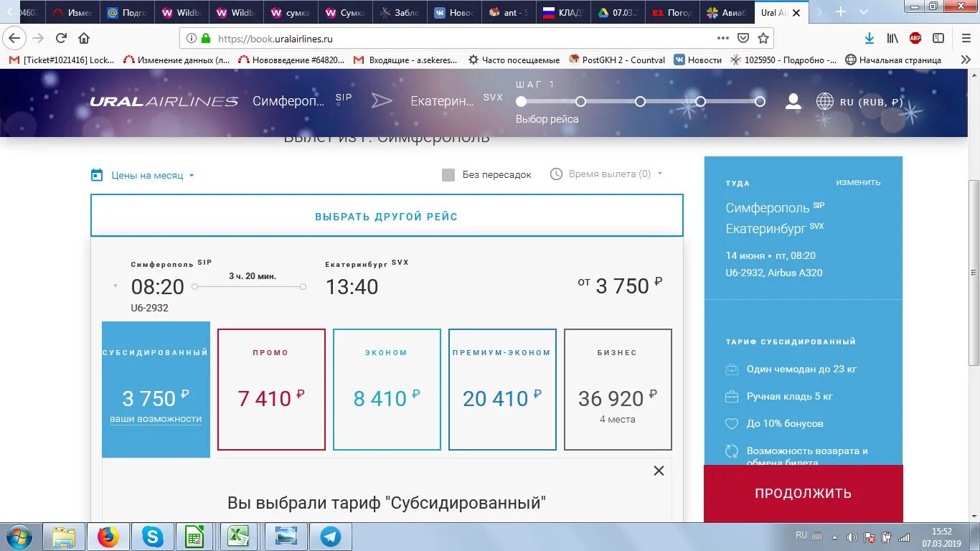
Task: Click ВЫБРАТЬ ДРУГОЙ РЕЙС button
Action: click(x=387, y=215)
